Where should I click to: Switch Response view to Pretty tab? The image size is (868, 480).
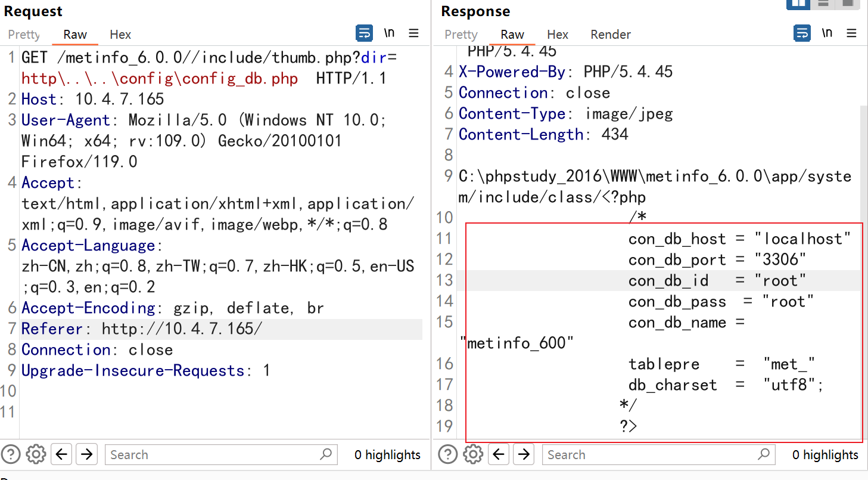[461, 35]
